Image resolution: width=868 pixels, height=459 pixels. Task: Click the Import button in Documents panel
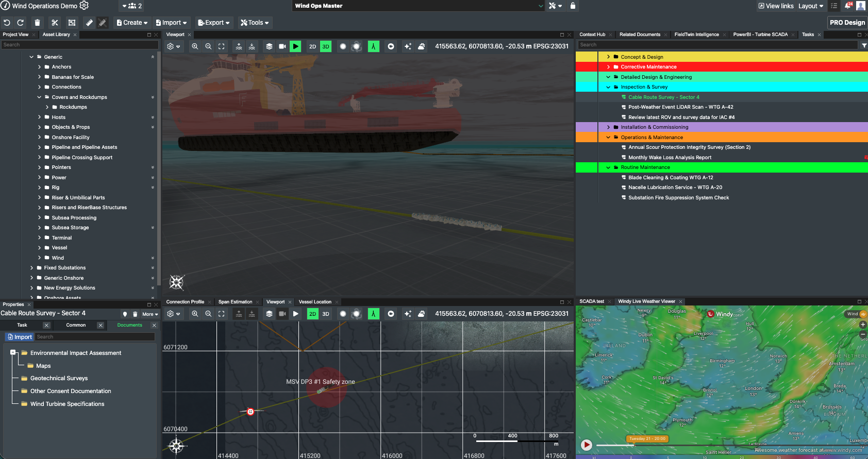click(x=20, y=337)
